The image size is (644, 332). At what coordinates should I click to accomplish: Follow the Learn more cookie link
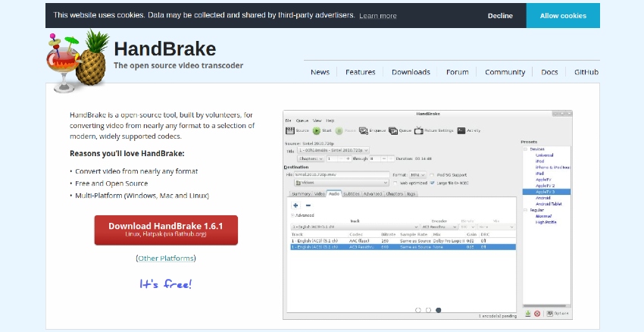378,16
